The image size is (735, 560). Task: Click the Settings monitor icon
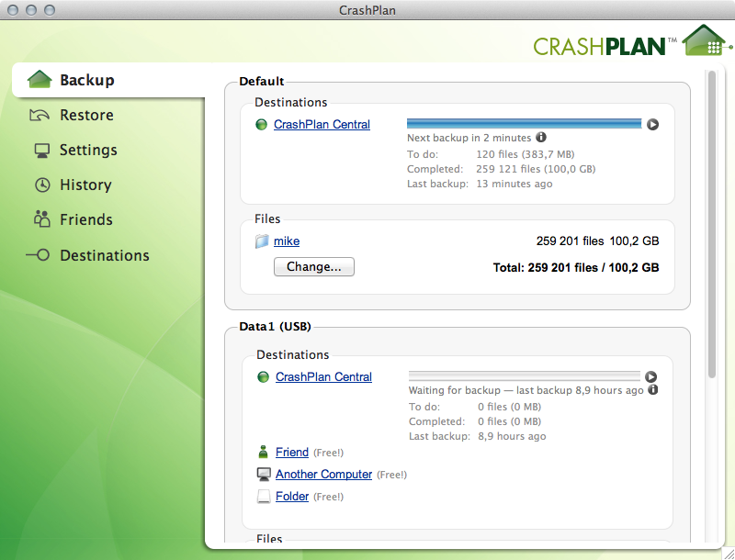(41, 151)
